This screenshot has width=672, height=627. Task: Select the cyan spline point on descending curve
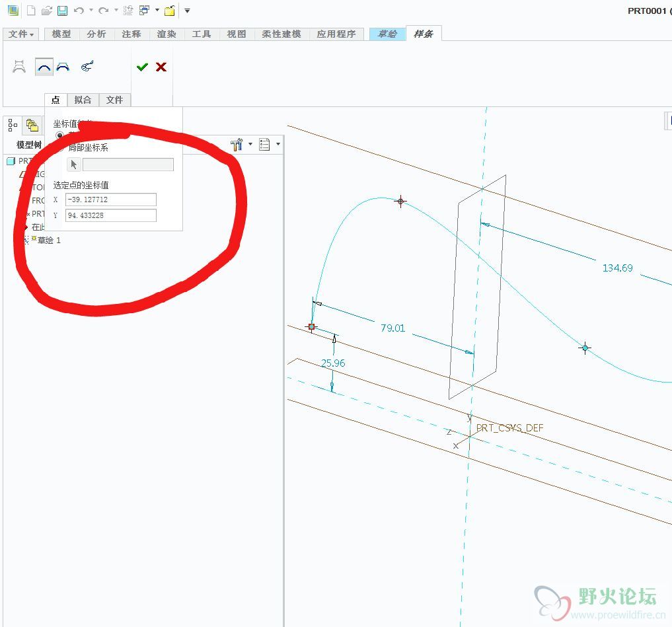coord(585,348)
